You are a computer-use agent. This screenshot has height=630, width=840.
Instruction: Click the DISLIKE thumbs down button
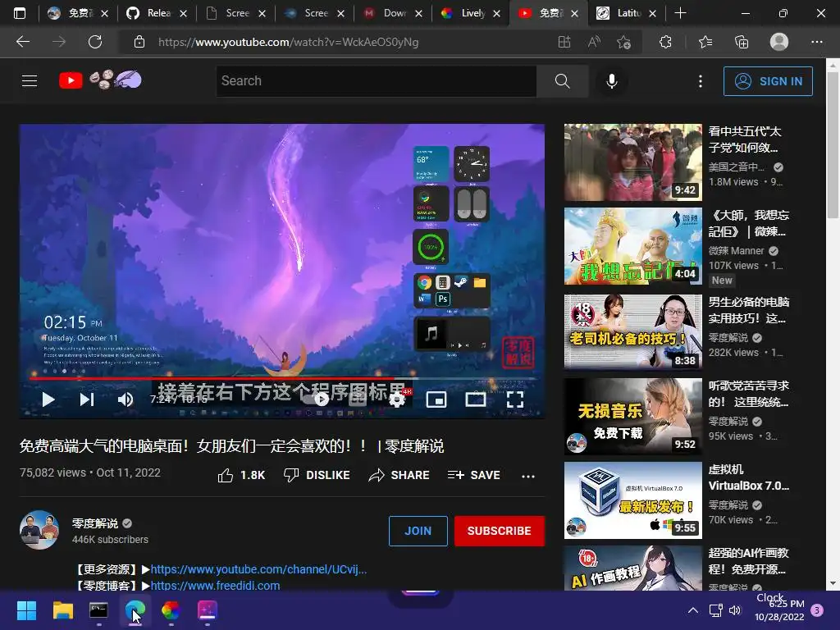pos(317,475)
